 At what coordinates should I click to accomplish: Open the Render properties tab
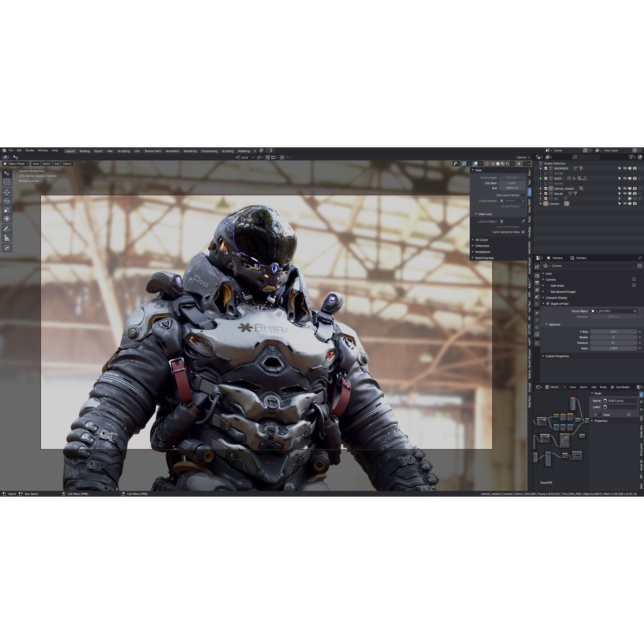point(537,276)
